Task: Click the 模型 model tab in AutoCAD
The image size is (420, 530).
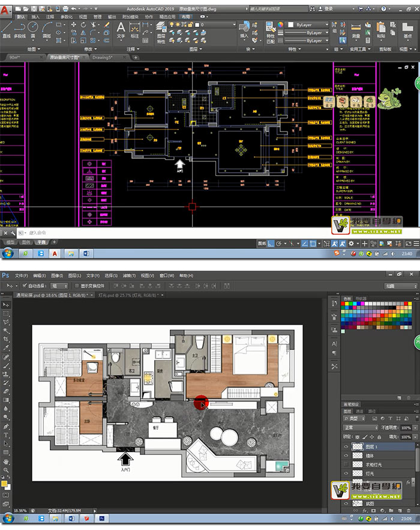Action: (x=10, y=242)
